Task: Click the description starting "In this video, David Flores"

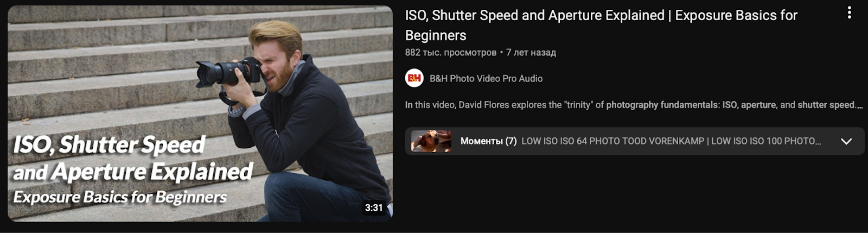Action: point(634,105)
